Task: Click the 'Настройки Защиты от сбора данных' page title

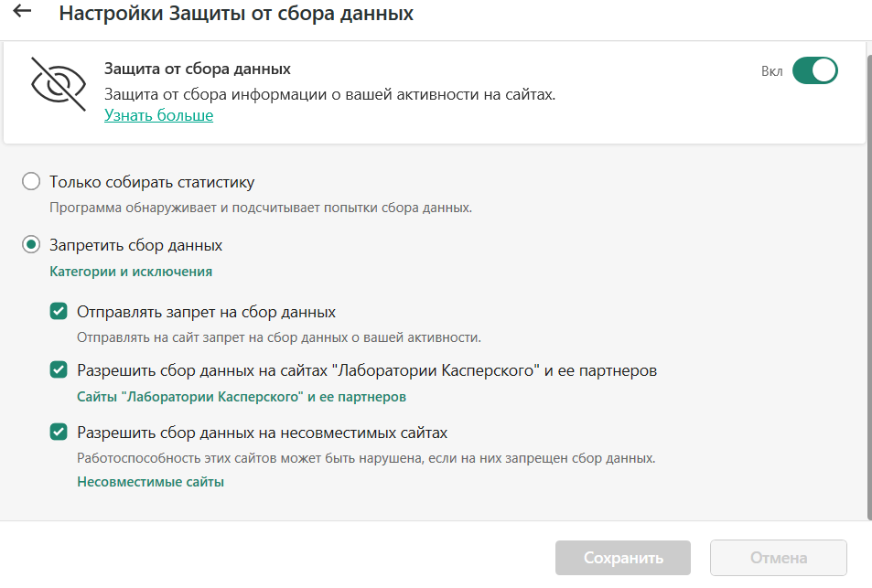Action: pyautogui.click(x=236, y=14)
